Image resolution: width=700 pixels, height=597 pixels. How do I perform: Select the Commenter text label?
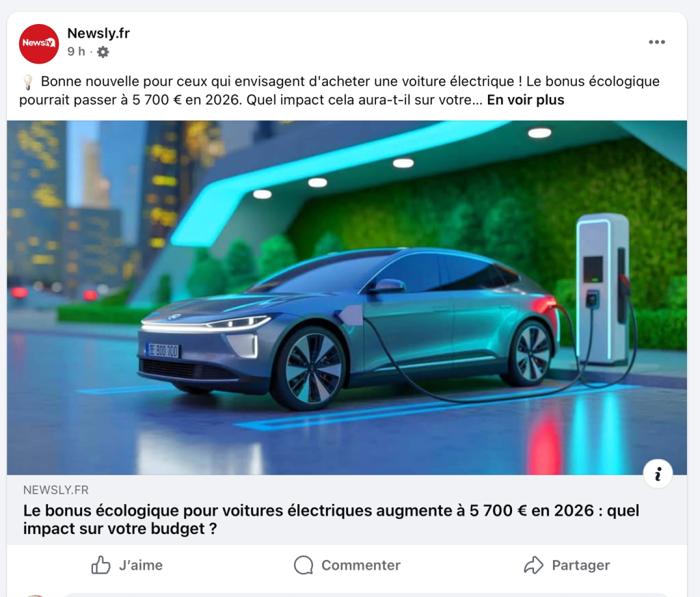tap(361, 566)
